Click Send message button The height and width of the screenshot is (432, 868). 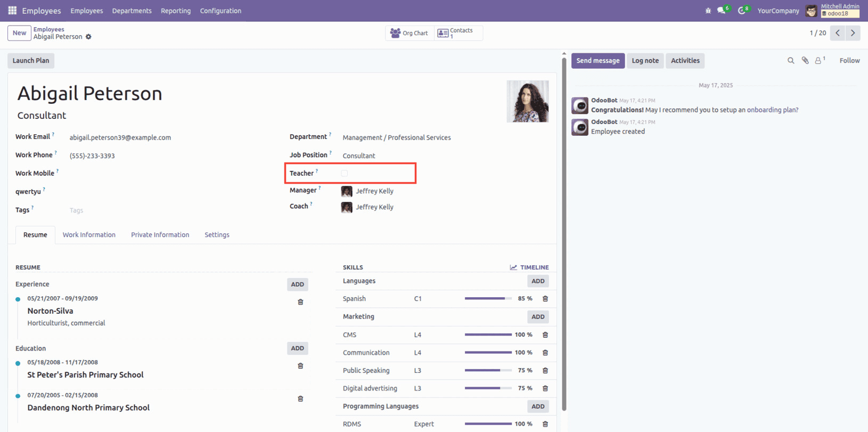coord(598,61)
